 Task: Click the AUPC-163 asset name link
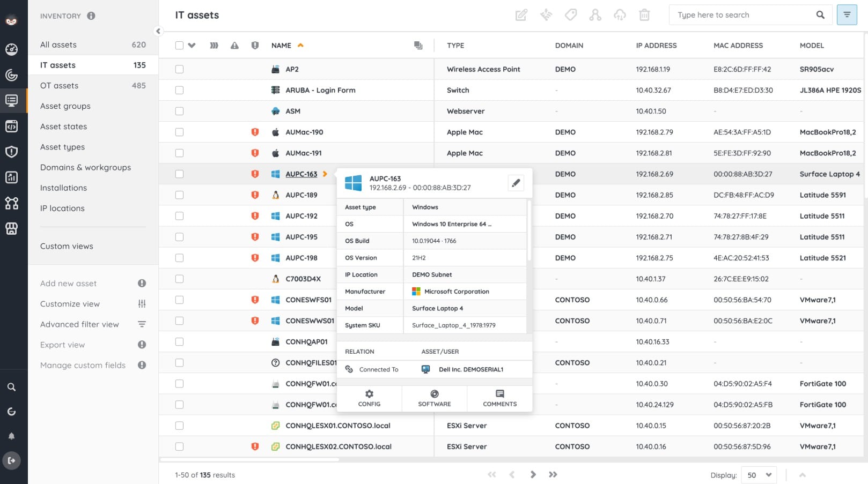tap(301, 174)
